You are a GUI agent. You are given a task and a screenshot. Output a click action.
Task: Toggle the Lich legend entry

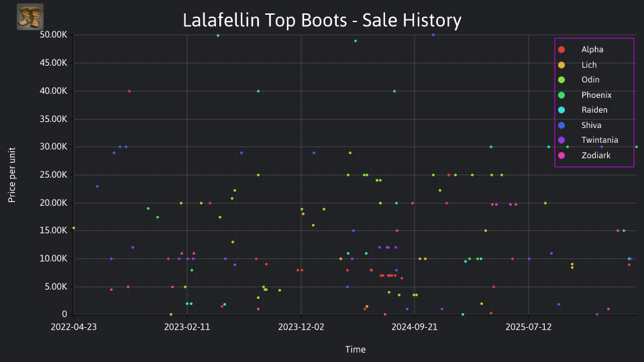click(x=589, y=65)
